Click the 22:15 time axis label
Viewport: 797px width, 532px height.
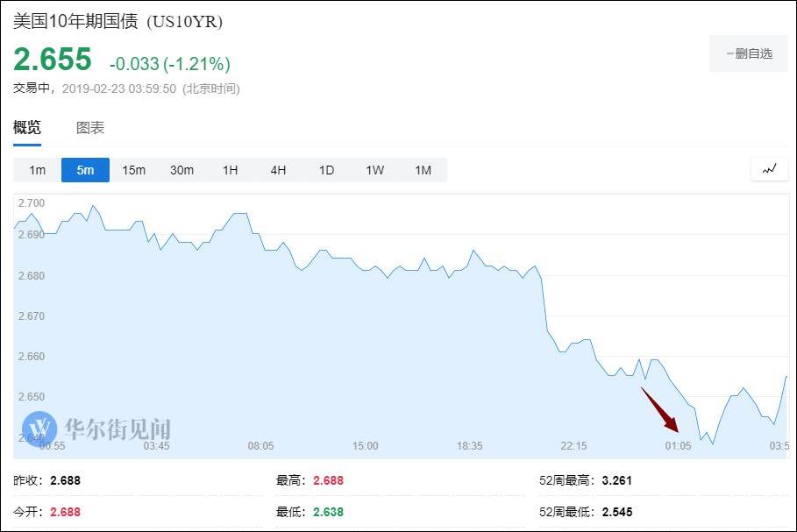point(573,446)
